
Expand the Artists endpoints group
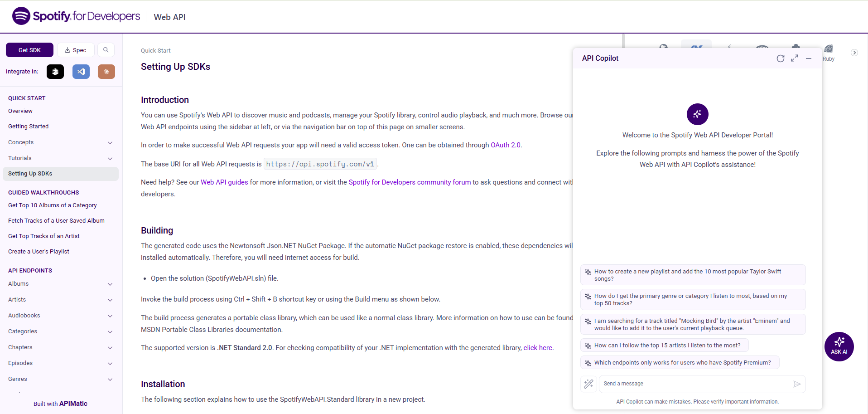click(61, 300)
